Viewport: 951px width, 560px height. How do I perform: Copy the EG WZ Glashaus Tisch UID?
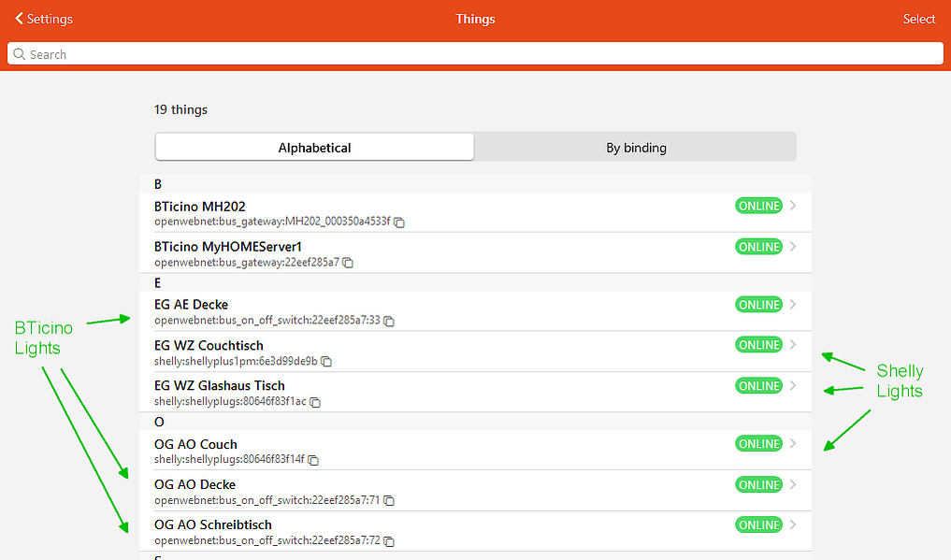point(315,402)
